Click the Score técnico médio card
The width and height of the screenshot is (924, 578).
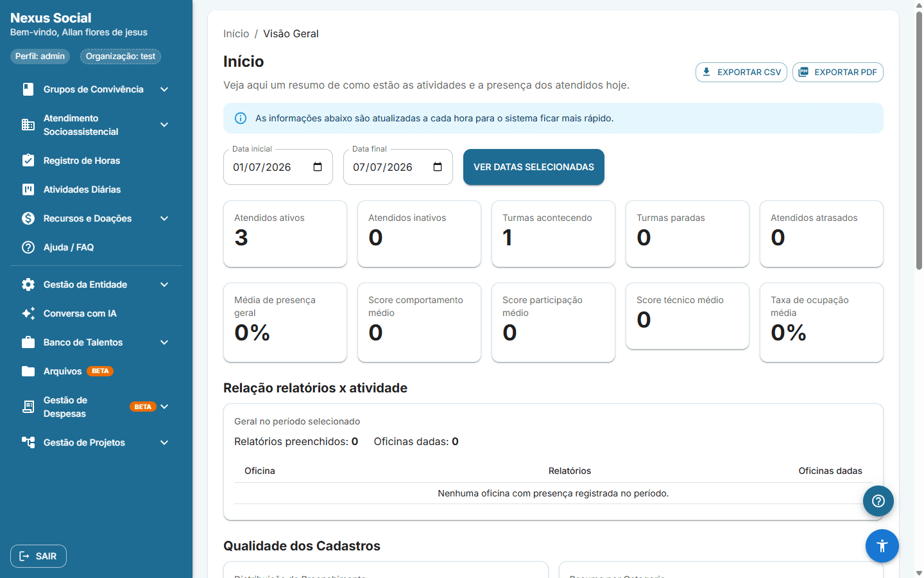tap(687, 316)
